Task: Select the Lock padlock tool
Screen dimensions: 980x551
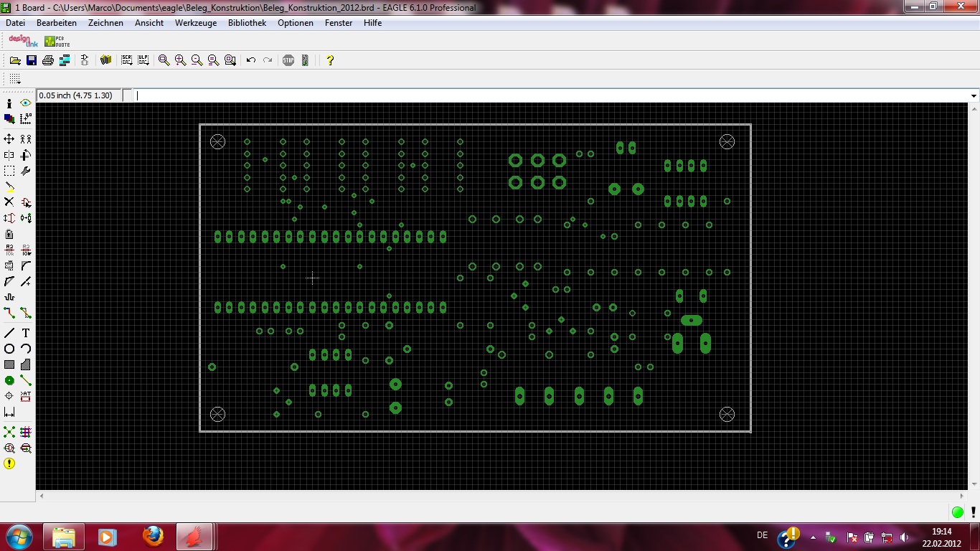Action: coord(9,234)
